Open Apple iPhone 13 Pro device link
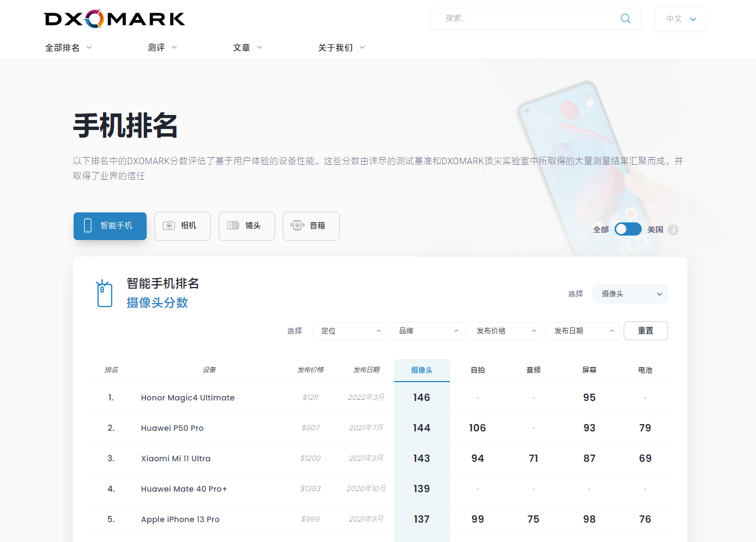756x542 pixels. click(180, 519)
